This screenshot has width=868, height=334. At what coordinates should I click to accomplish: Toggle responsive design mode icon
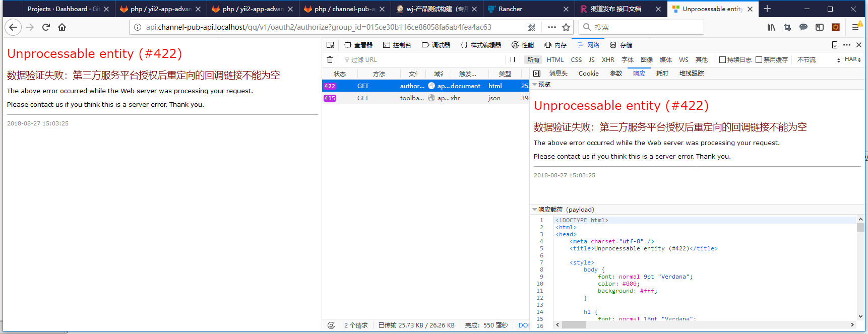(x=835, y=45)
